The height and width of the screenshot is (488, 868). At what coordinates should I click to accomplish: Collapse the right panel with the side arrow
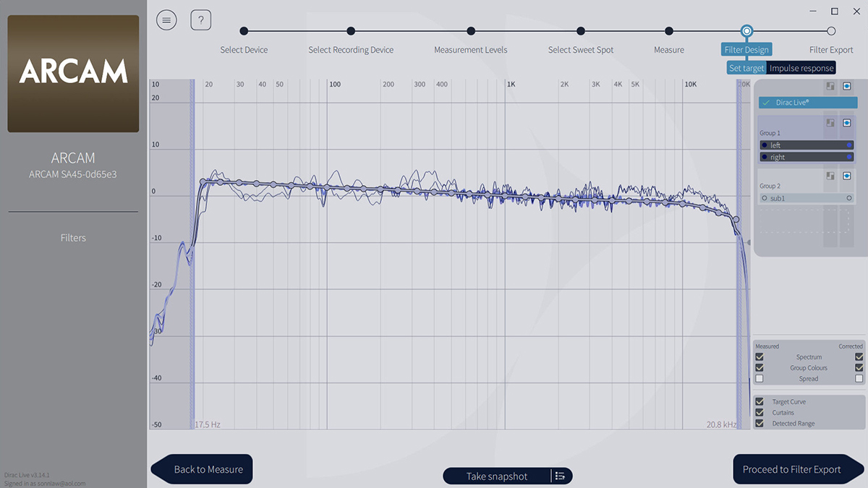[x=749, y=243]
